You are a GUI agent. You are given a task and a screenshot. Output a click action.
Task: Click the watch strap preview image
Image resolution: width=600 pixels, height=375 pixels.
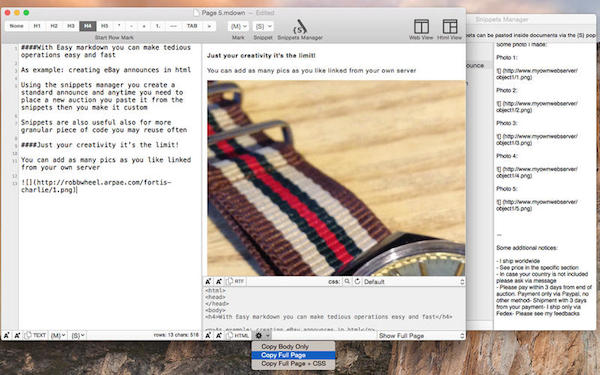336,178
